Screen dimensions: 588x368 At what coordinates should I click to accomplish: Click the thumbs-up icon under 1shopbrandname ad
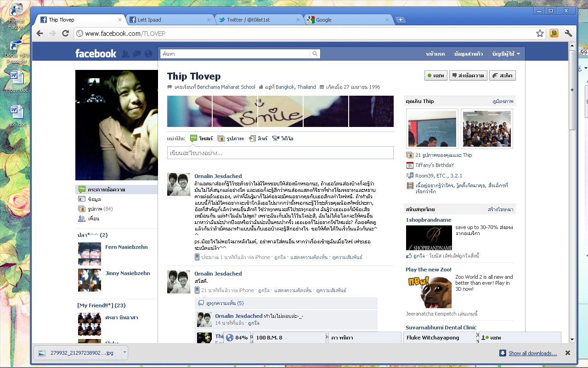408,256
